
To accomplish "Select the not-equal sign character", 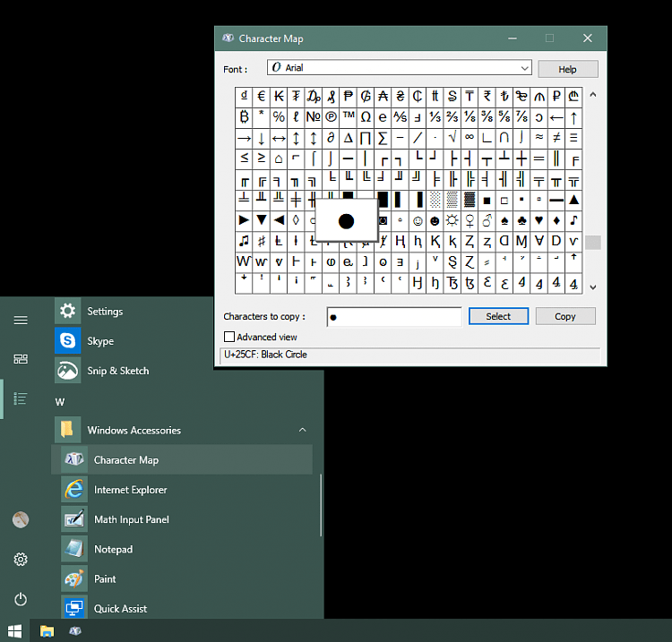I will tap(556, 138).
